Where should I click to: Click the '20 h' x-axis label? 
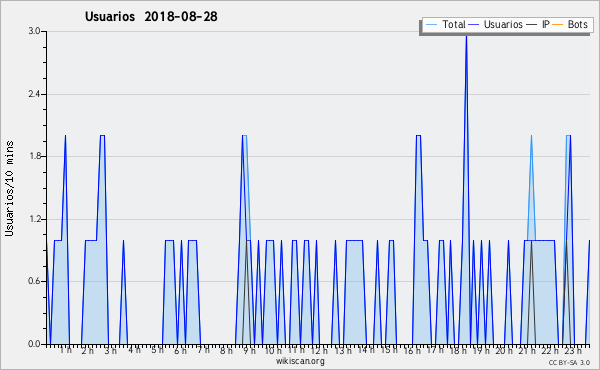pyautogui.click(x=504, y=351)
